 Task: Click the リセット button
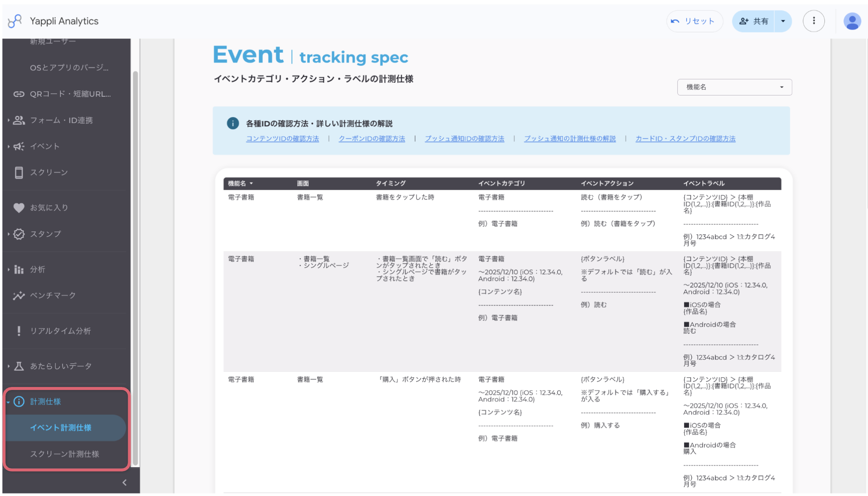point(694,21)
